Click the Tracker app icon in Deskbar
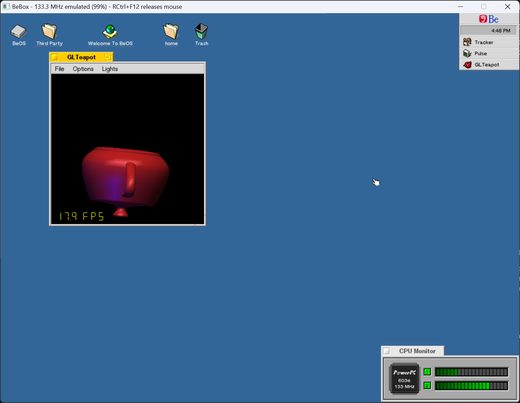This screenshot has width=520, height=403. click(x=467, y=42)
